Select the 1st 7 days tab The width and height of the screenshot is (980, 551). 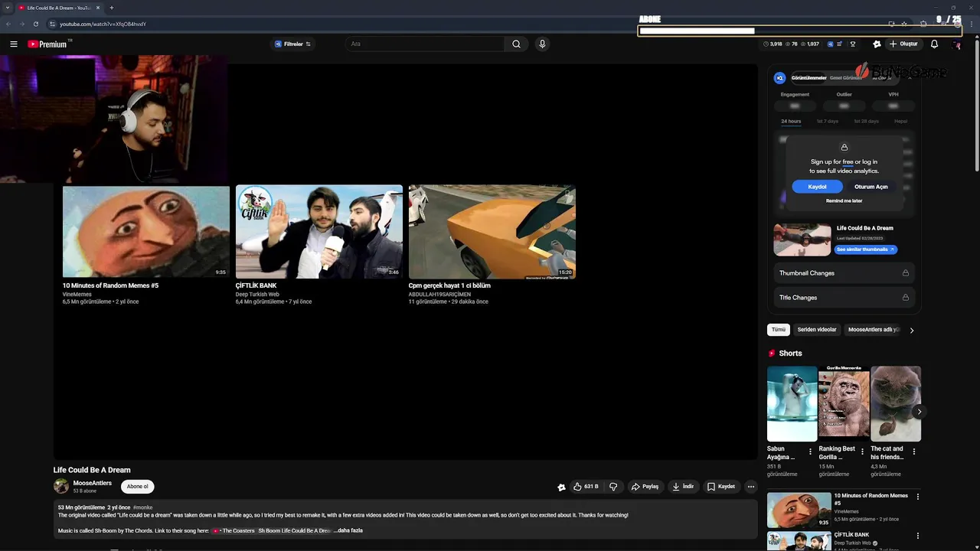coord(827,122)
